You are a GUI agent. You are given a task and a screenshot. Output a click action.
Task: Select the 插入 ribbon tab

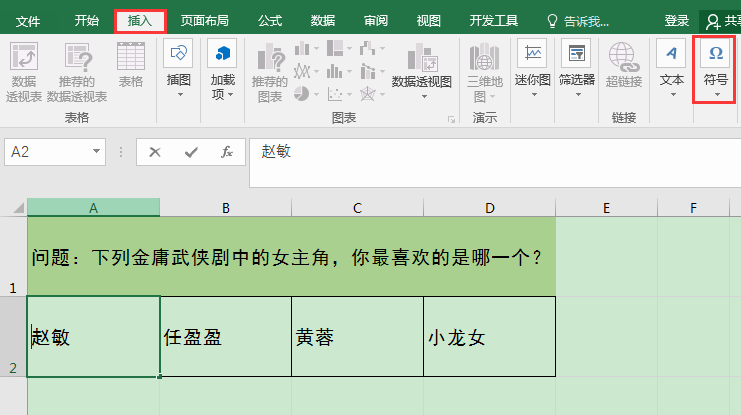click(x=139, y=21)
